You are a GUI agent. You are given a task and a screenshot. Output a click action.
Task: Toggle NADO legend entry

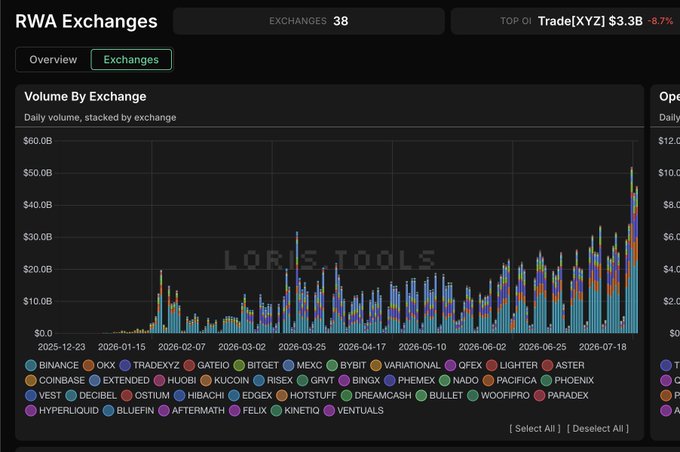459,380
